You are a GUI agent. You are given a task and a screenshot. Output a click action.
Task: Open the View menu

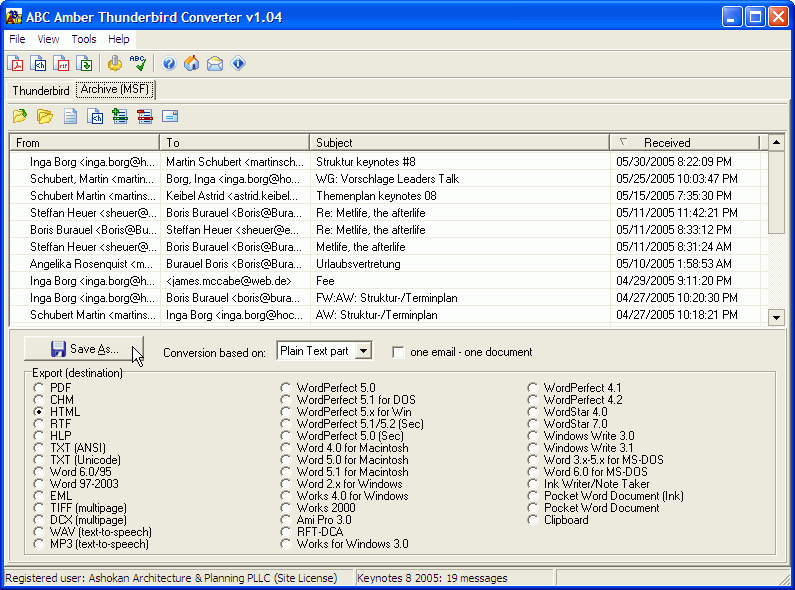point(48,39)
